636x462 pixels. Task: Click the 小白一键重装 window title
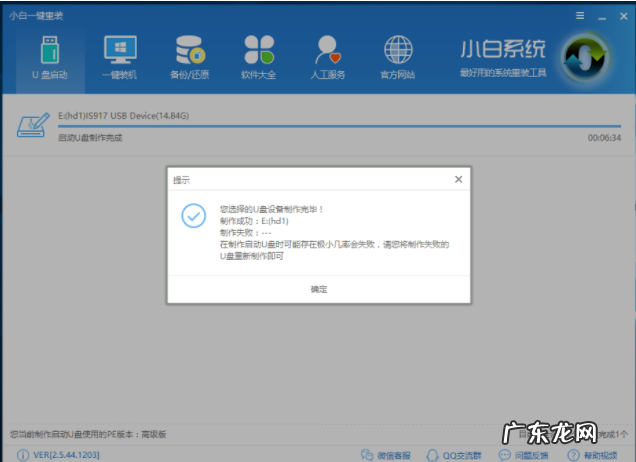coord(37,16)
